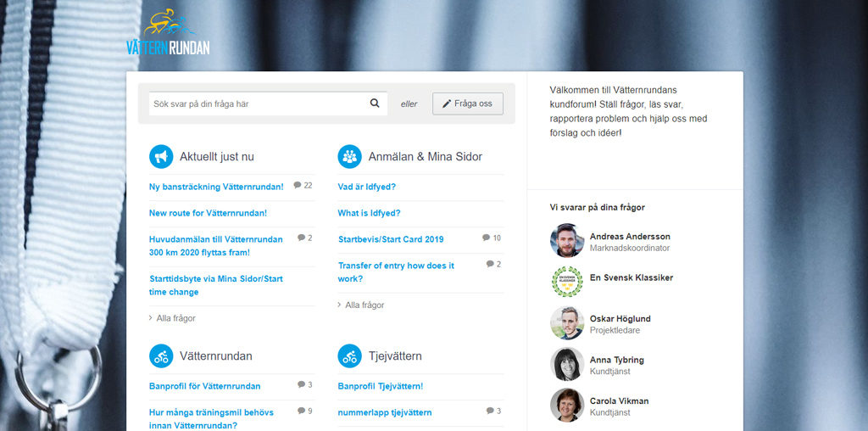Open Transfer of entry how does it work
Screen dimensions: 868x431
[397, 272]
